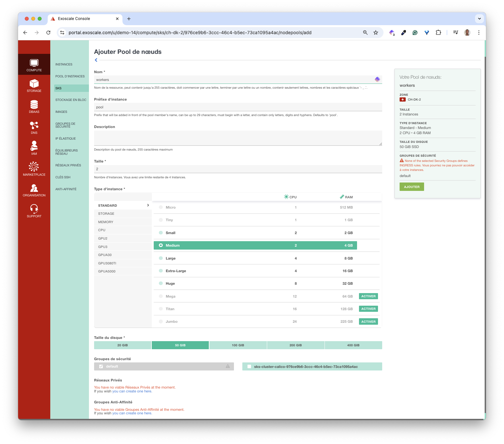
Task: Check the sks-cluster-calico security group
Action: (249, 367)
